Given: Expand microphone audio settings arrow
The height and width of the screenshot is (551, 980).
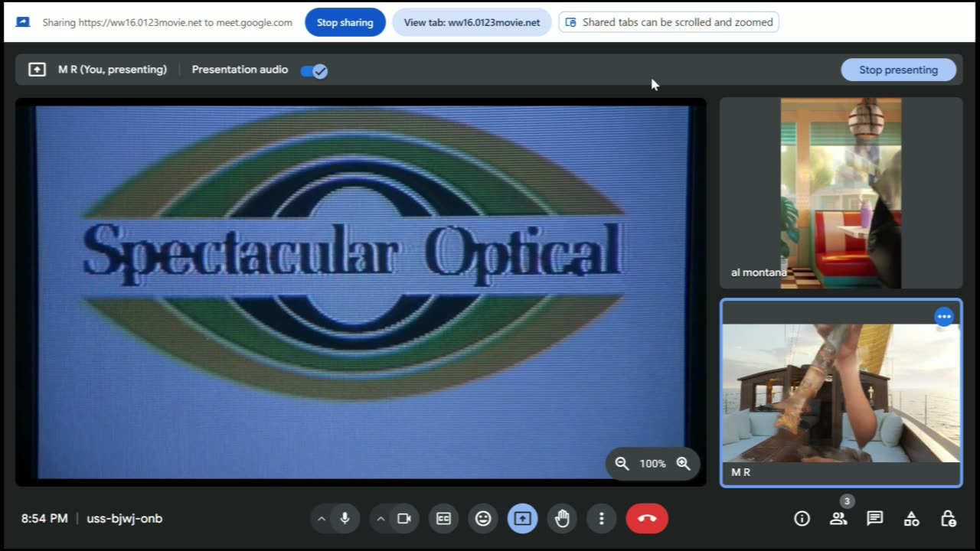Looking at the screenshot, I should coord(322,519).
